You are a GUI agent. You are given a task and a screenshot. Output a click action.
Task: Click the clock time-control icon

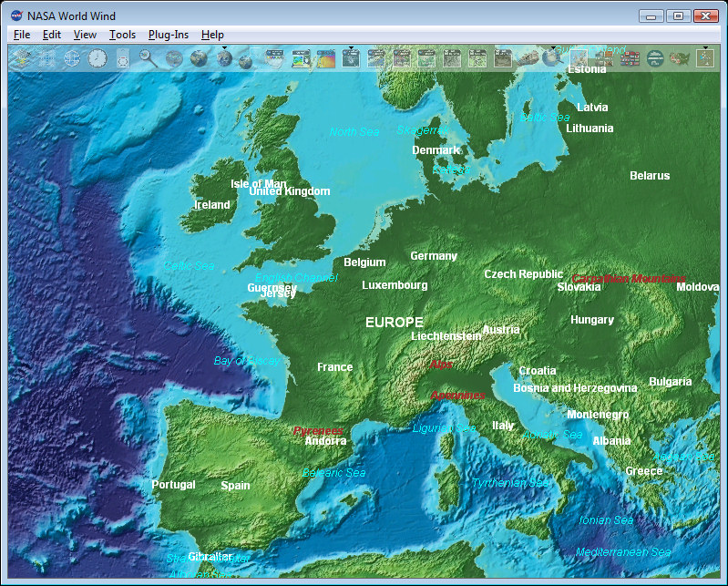[x=97, y=58]
